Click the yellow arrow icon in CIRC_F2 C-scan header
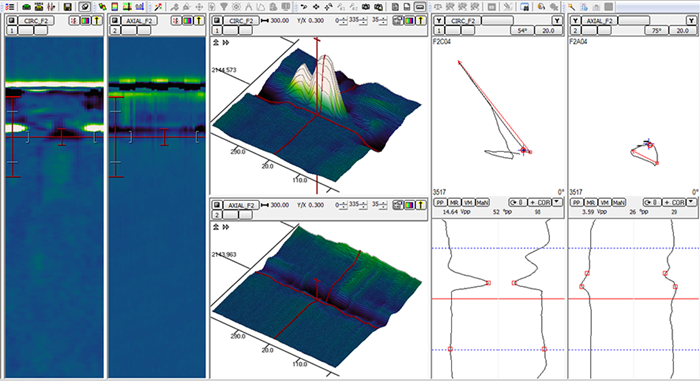This screenshot has height=381, width=700. [x=96, y=21]
